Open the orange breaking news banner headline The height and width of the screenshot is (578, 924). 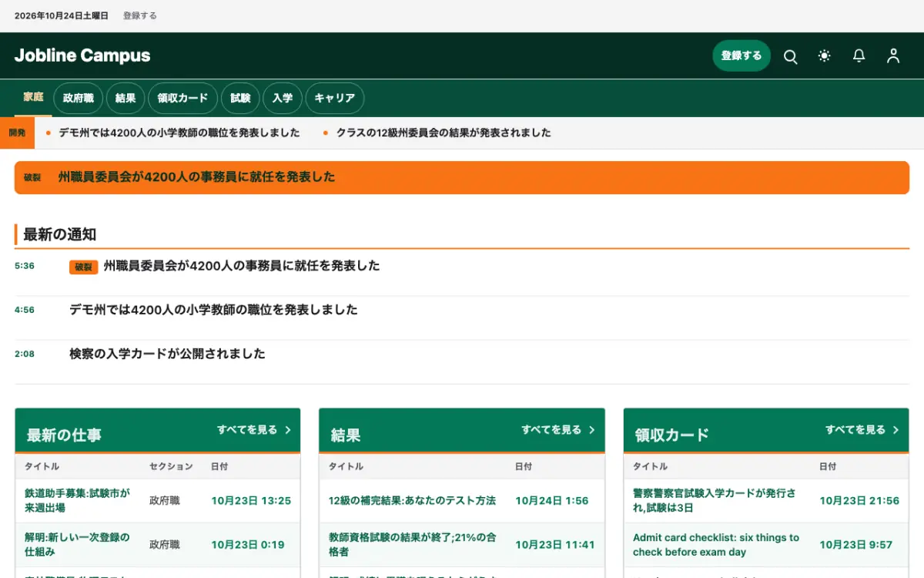click(x=197, y=177)
